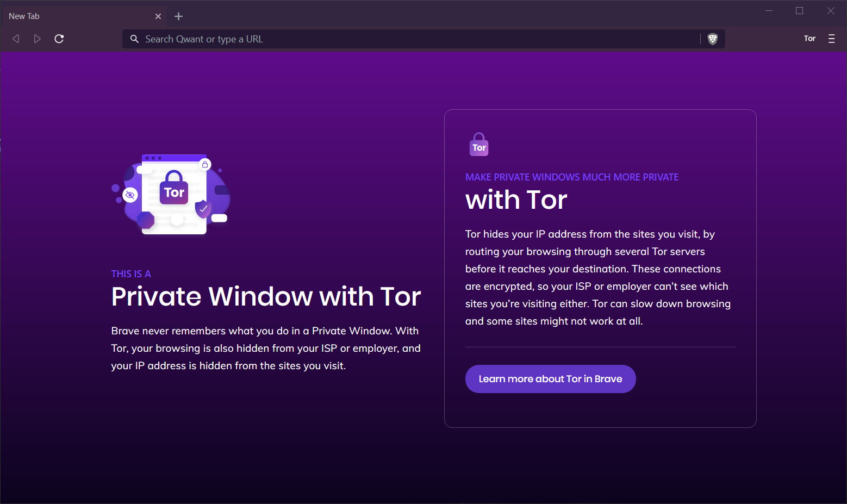This screenshot has width=847, height=504.
Task: Maximize the browser window
Action: coord(799,11)
